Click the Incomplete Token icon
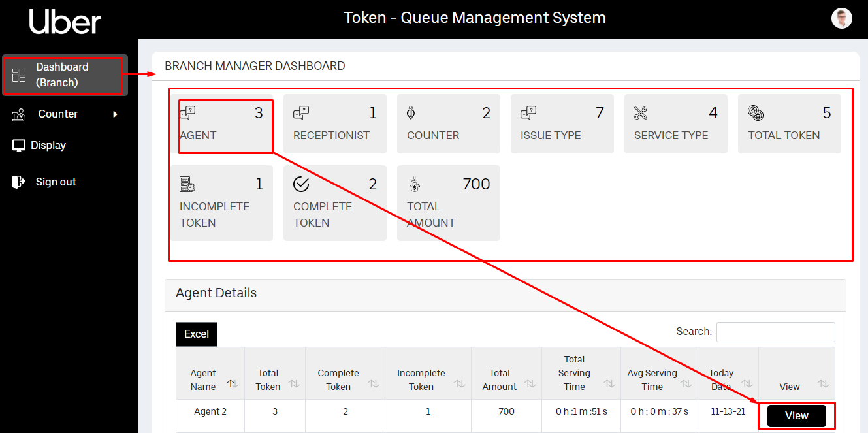Viewport: 868px width, 433px height. click(x=187, y=184)
